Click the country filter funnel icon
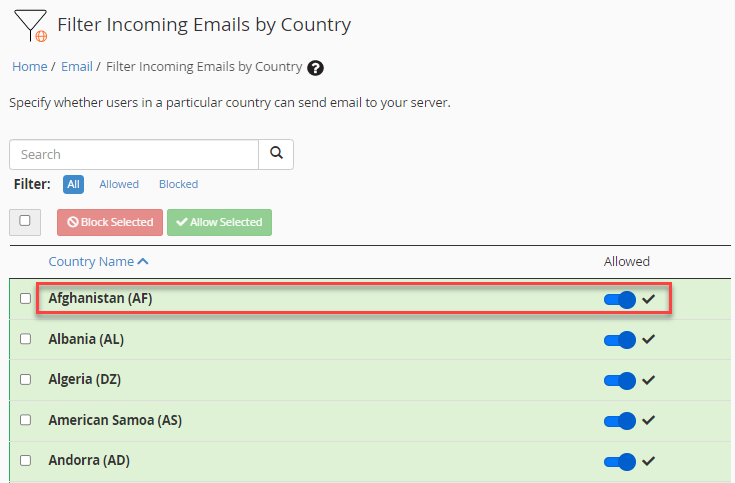This screenshot has width=735, height=483. [x=29, y=25]
